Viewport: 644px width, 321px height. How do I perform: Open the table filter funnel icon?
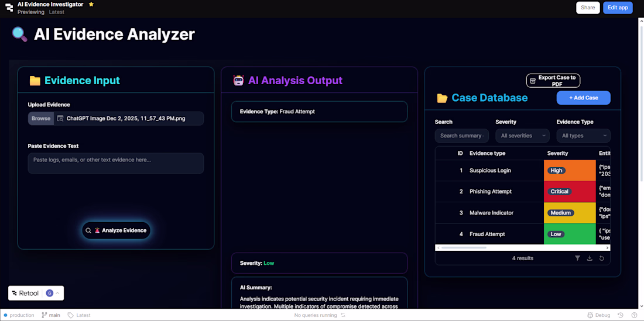[577, 258]
